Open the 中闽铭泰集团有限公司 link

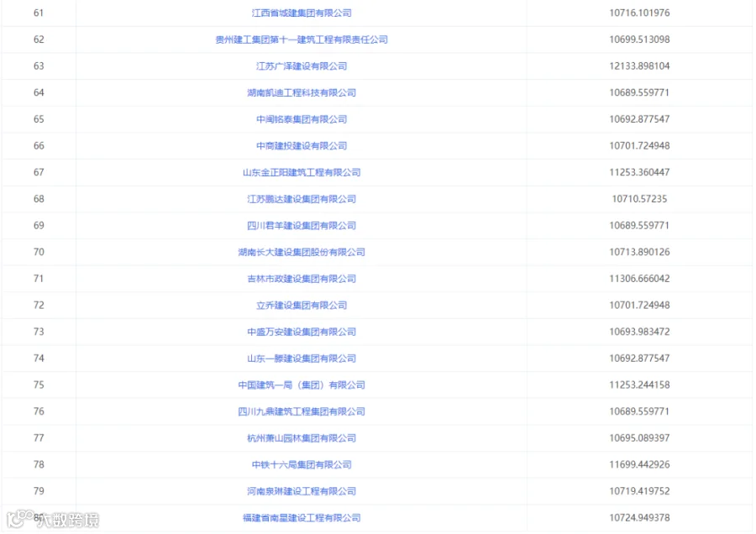[302, 119]
